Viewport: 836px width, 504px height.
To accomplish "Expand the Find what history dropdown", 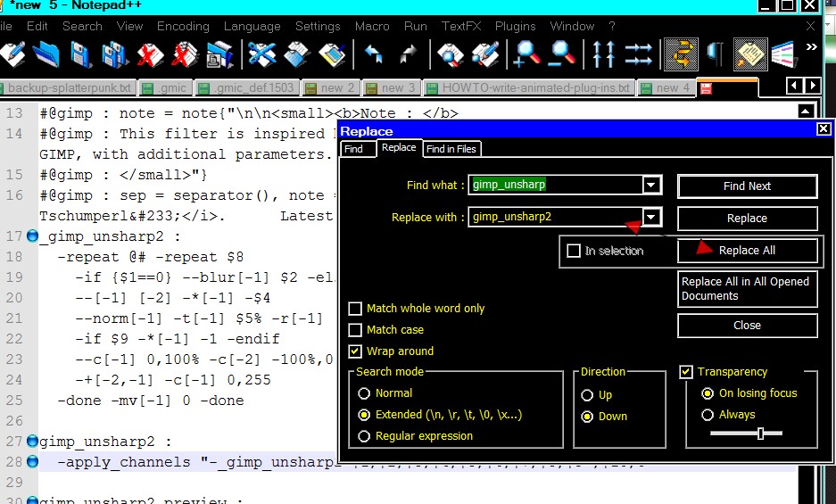I will tap(651, 185).
